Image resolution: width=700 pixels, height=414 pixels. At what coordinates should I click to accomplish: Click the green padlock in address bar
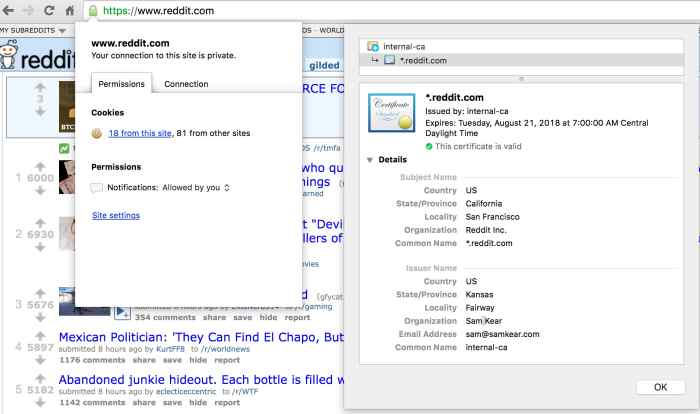tap(93, 11)
